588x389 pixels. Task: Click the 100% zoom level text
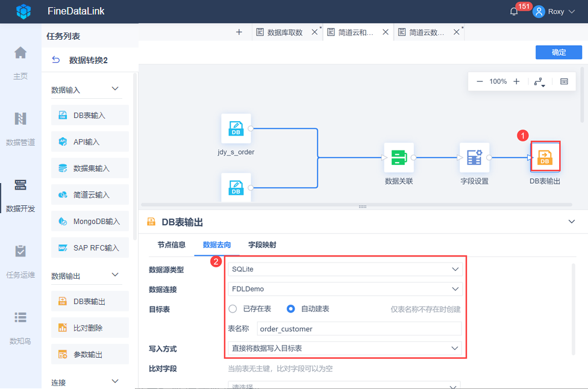(x=498, y=81)
